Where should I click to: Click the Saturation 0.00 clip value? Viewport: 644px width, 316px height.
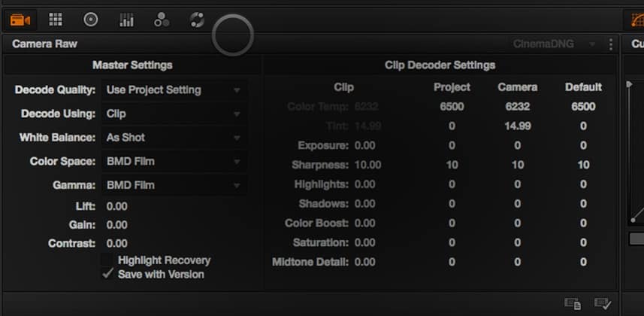364,243
